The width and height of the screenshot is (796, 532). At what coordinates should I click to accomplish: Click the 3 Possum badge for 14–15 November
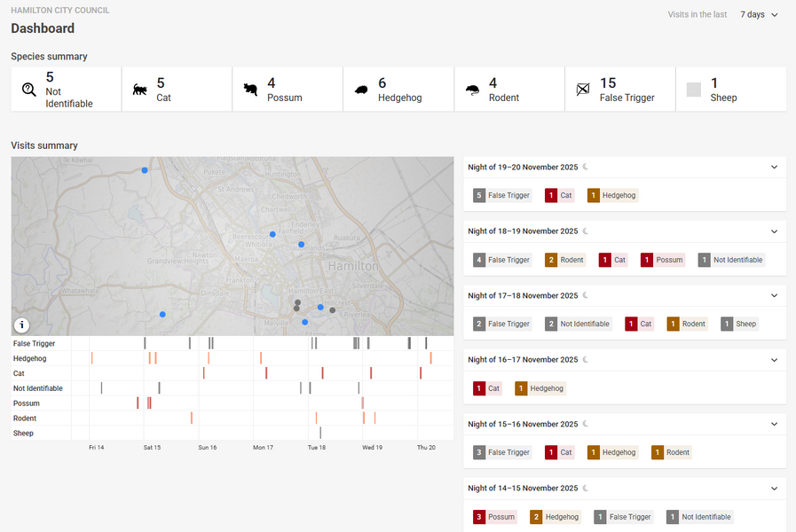click(x=495, y=517)
